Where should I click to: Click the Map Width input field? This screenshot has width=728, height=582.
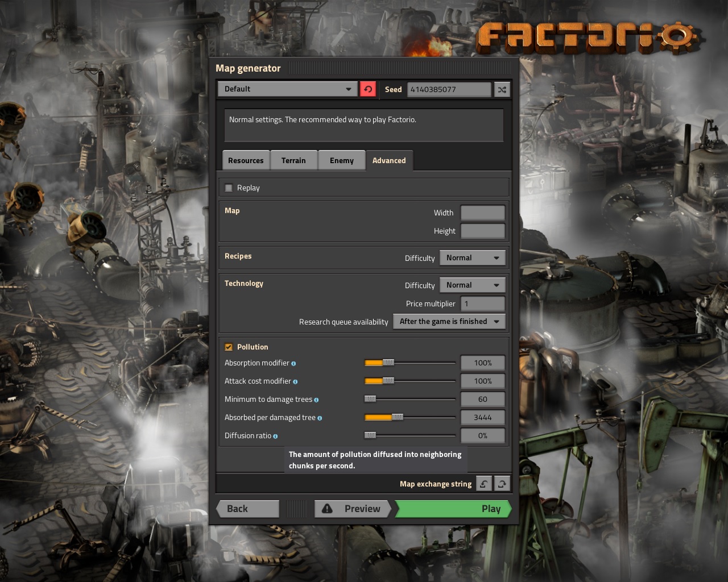483,213
